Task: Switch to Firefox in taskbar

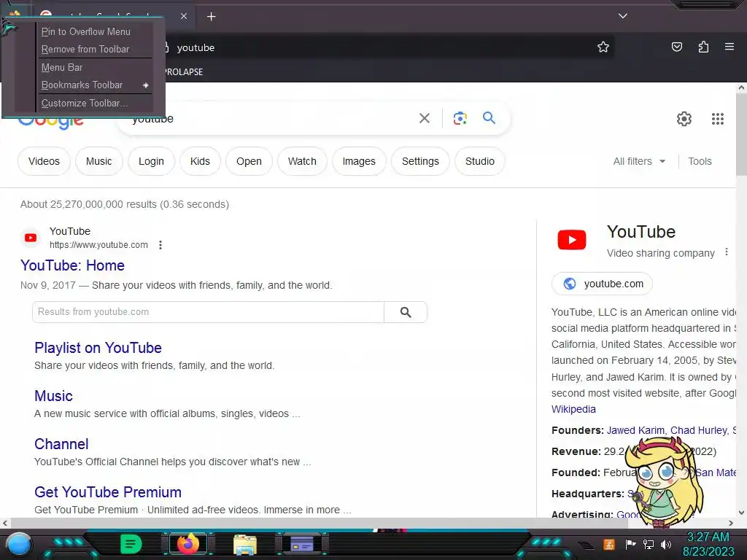Action: pos(187,544)
